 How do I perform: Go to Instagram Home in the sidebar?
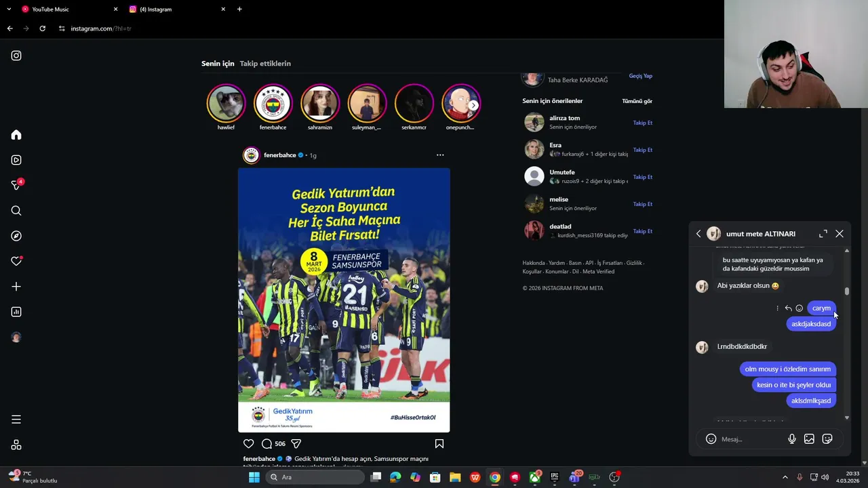point(16,135)
